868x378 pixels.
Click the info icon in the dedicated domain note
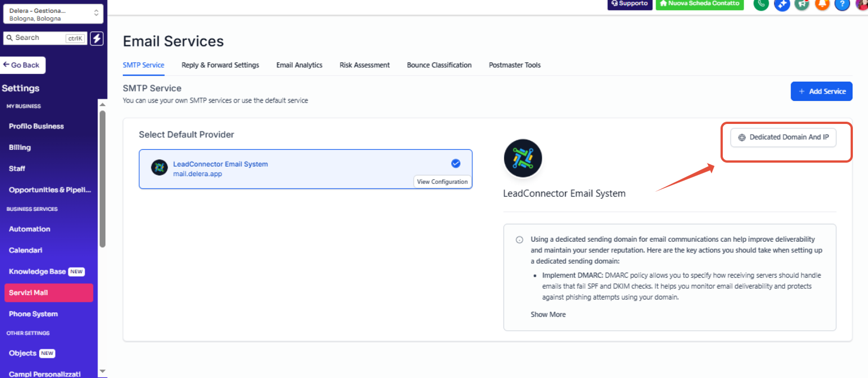(x=519, y=239)
